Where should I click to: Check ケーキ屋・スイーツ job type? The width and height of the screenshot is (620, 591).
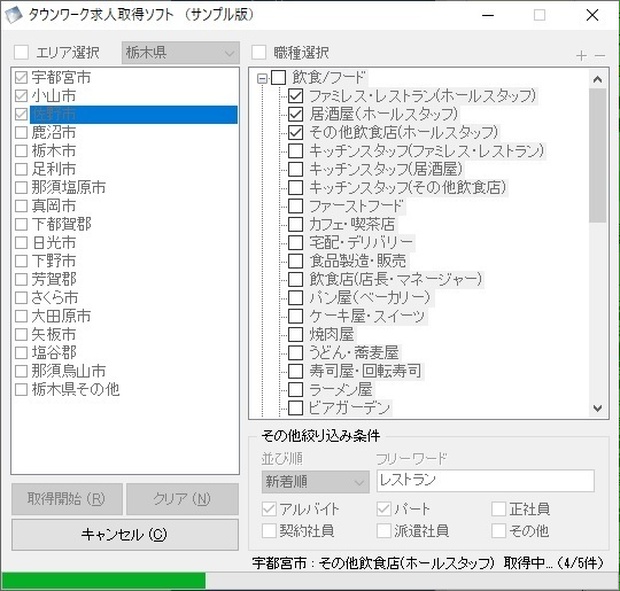coord(296,316)
